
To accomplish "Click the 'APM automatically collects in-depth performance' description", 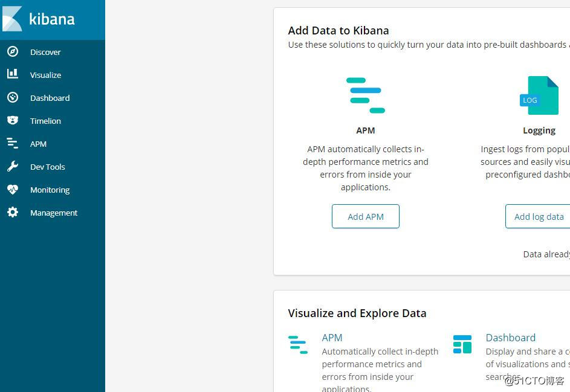I will pyautogui.click(x=365, y=168).
